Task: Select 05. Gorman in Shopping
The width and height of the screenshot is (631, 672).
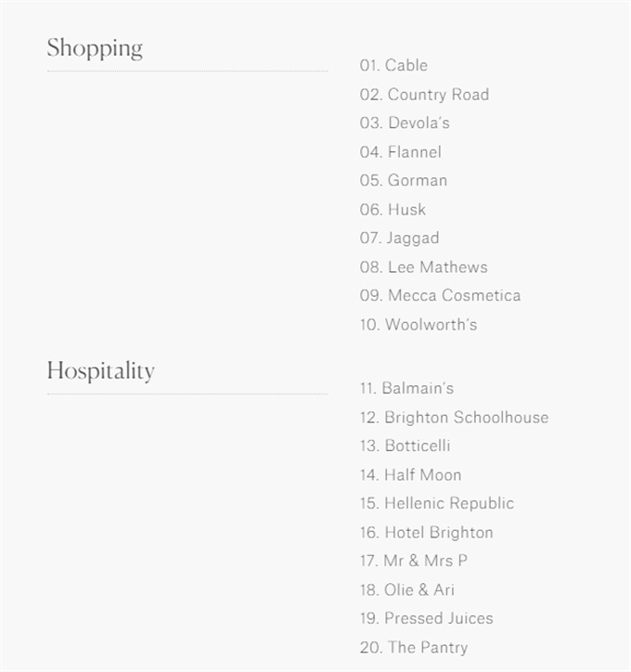Action: [x=404, y=181]
